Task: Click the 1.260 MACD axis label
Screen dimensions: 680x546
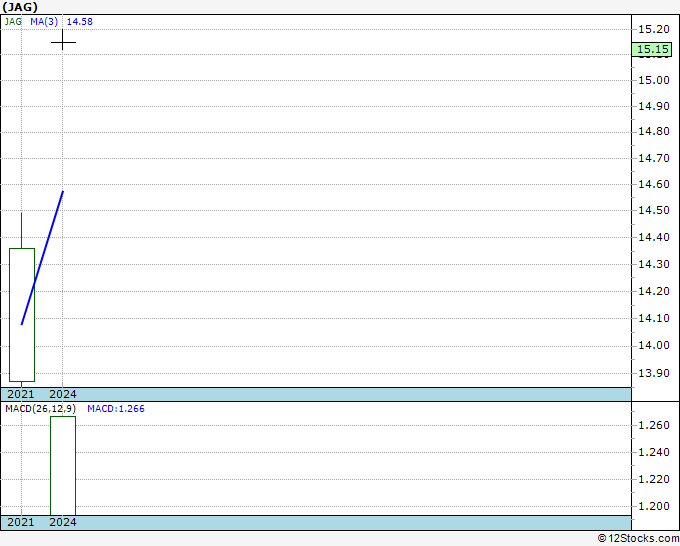Action: [x=654, y=425]
